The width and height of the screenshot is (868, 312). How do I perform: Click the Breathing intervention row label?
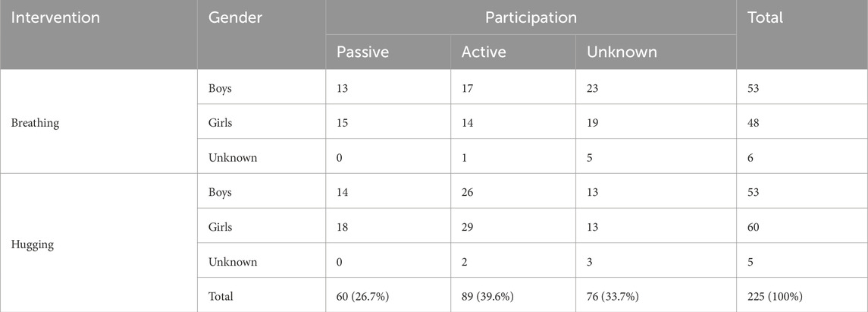click(35, 122)
